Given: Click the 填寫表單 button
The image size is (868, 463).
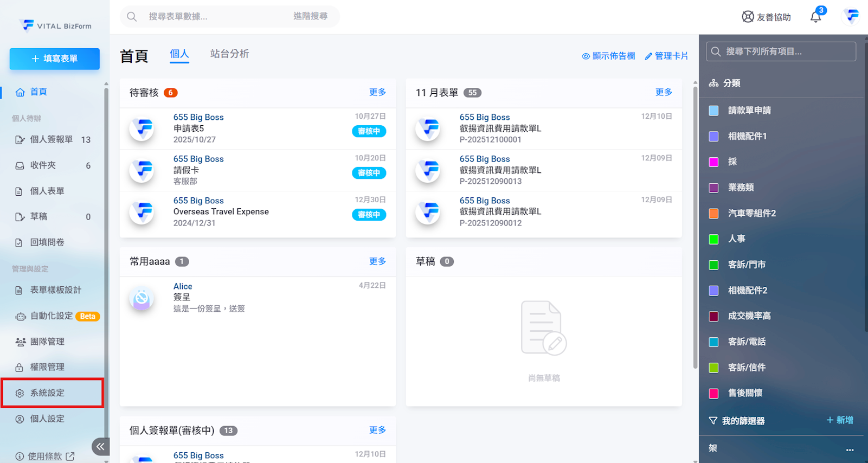Looking at the screenshot, I should coord(55,59).
